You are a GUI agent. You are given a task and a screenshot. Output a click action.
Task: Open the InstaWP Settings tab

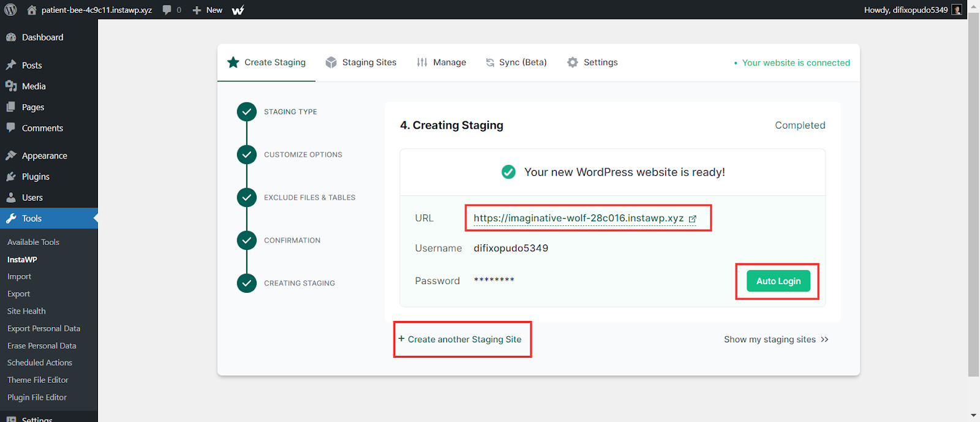592,62
